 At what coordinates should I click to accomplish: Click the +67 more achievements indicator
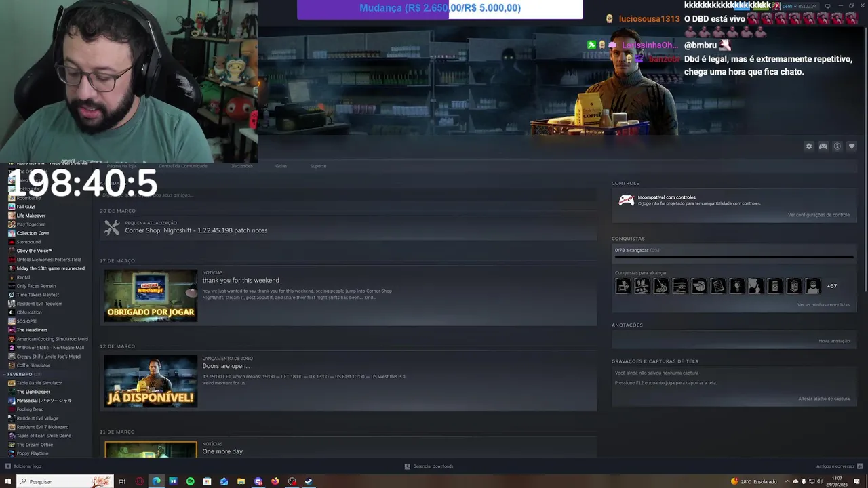click(x=831, y=286)
